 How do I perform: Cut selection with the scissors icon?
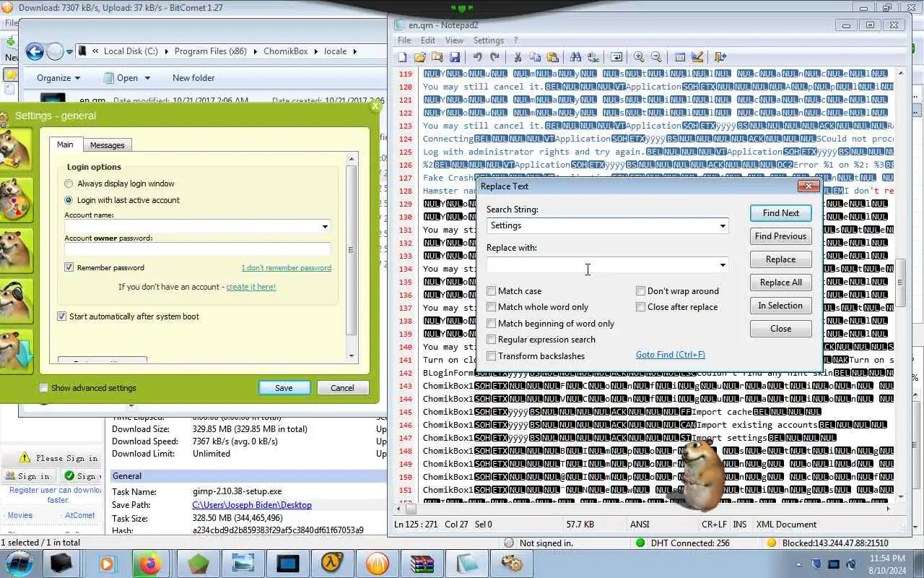518,57
